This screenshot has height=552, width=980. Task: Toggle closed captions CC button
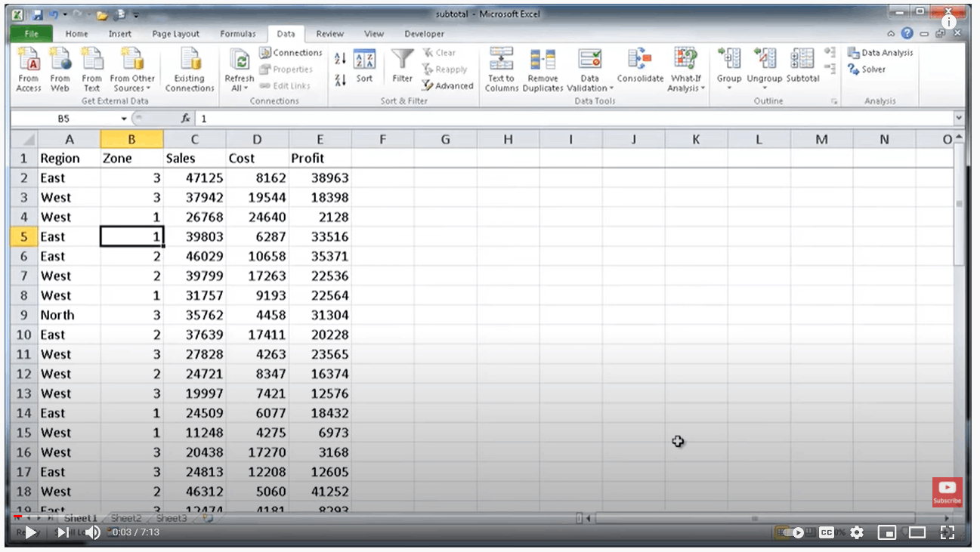coord(827,532)
